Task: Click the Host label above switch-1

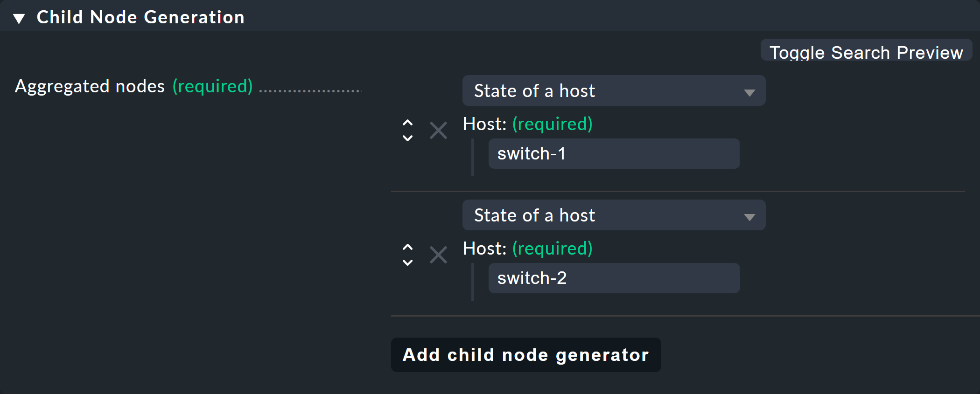Action: (x=484, y=124)
